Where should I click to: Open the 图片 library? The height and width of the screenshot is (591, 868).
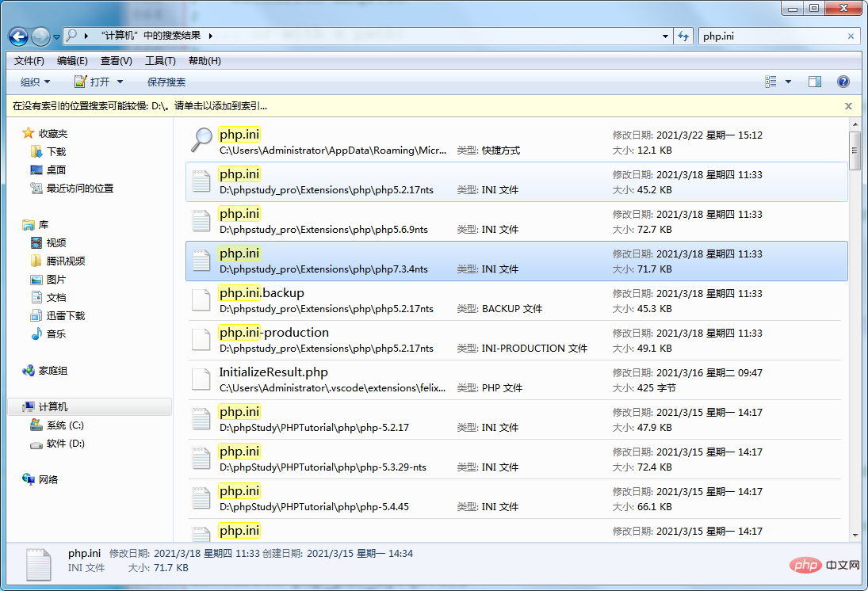(48, 280)
